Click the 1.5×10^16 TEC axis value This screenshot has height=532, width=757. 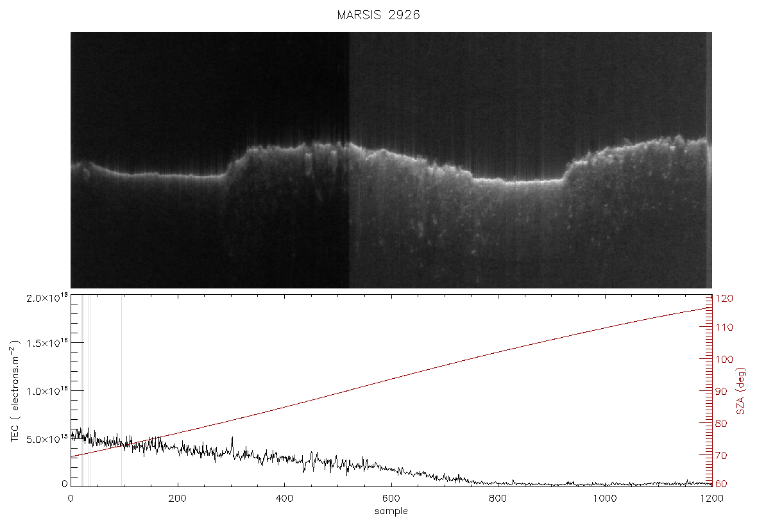pos(47,343)
